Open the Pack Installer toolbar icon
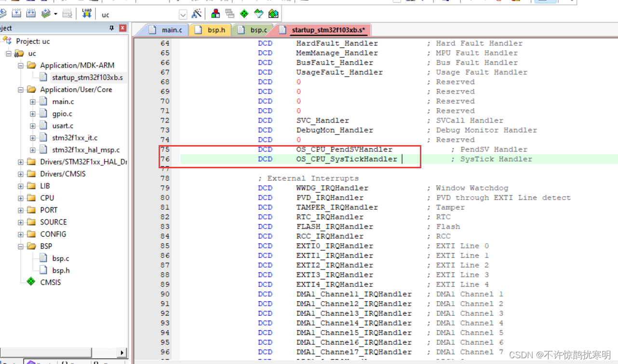This screenshot has width=618, height=364. coord(273,13)
